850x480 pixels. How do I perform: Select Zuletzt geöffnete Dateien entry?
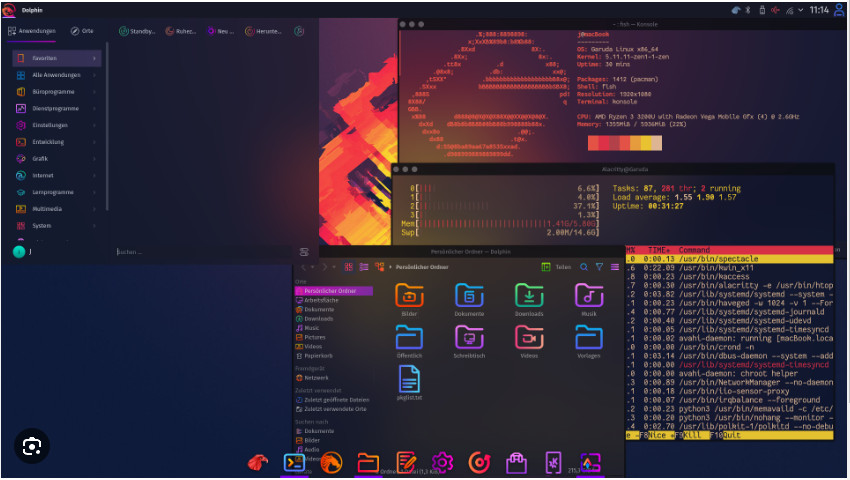pos(333,400)
